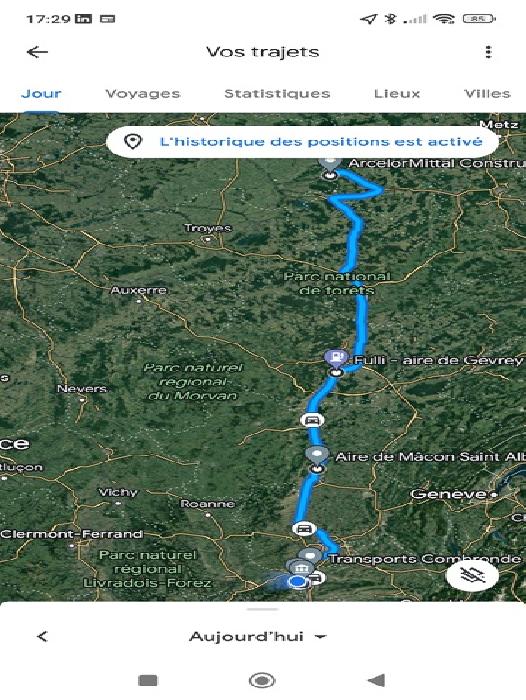Tap L'historique des positions est activé link
This screenshot has width=526, height=700.
click(321, 142)
